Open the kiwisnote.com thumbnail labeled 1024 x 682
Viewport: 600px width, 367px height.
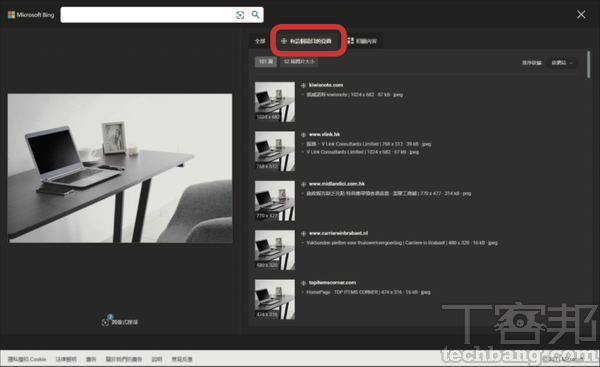(275, 102)
